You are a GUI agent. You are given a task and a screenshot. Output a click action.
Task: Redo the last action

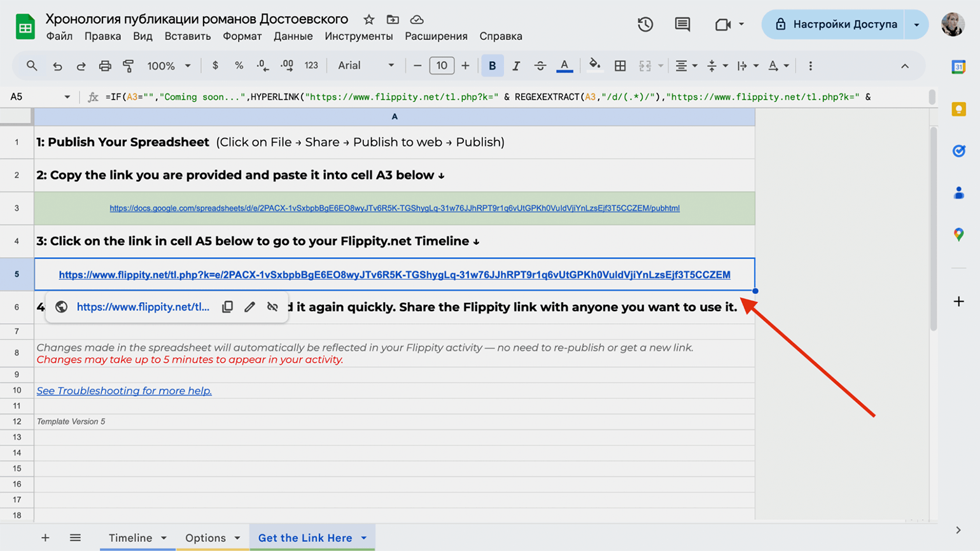point(81,66)
